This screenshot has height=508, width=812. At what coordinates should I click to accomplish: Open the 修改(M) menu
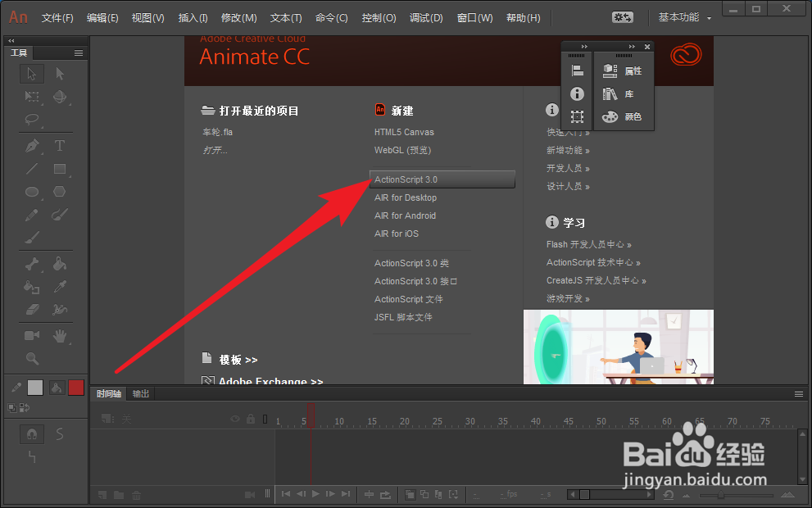[238, 17]
